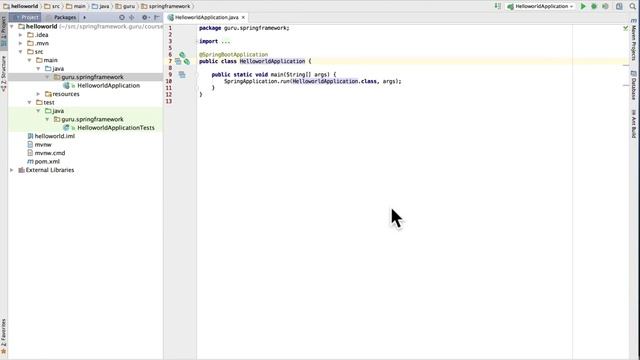This screenshot has width=640, height=360.
Task: Click the HelloworldApplication class file icon in tree
Action: (x=66, y=85)
